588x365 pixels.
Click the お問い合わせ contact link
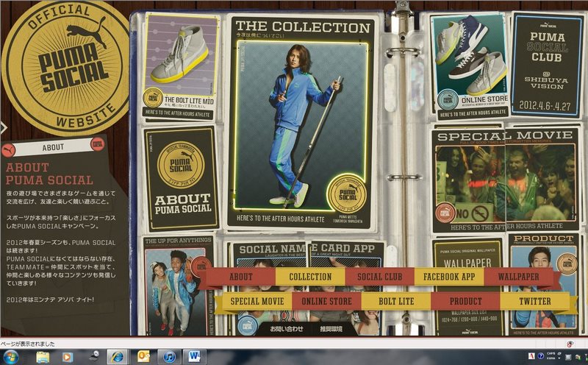click(x=287, y=329)
